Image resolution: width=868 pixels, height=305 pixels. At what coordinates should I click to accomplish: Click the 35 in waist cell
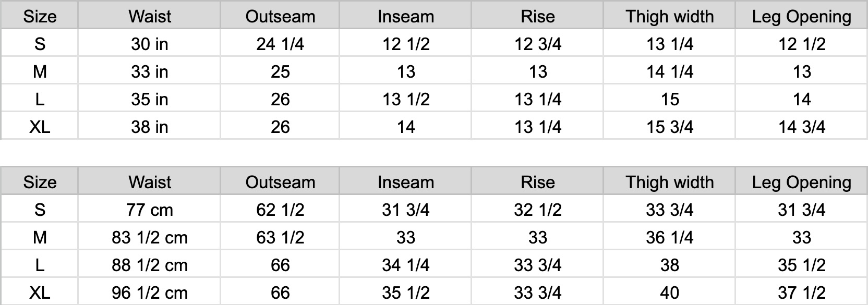pyautogui.click(x=149, y=99)
